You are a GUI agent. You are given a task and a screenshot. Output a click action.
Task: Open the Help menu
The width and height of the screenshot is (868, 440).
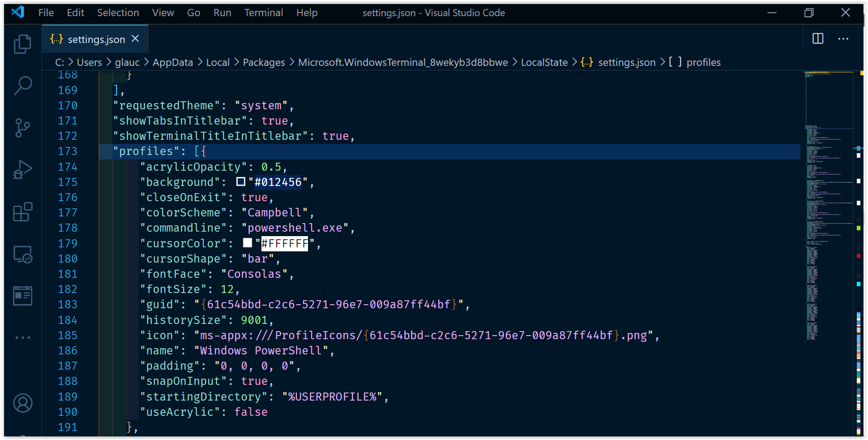307,13
